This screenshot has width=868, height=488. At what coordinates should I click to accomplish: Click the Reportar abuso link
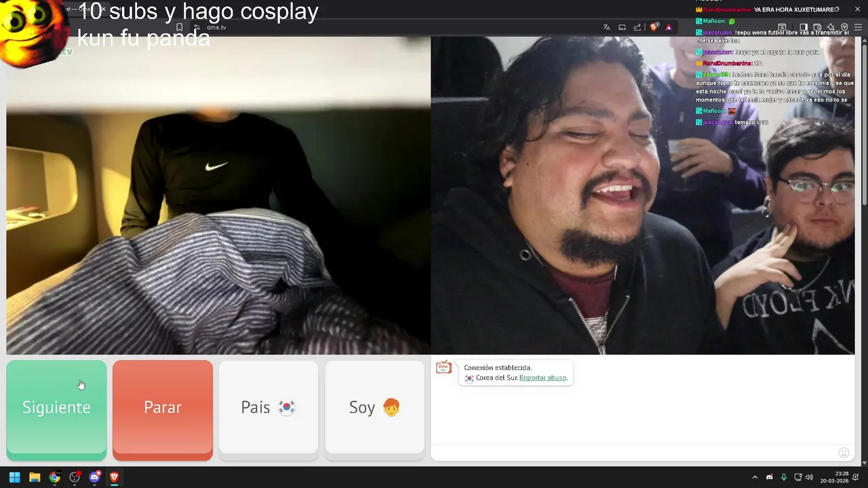[x=542, y=378]
